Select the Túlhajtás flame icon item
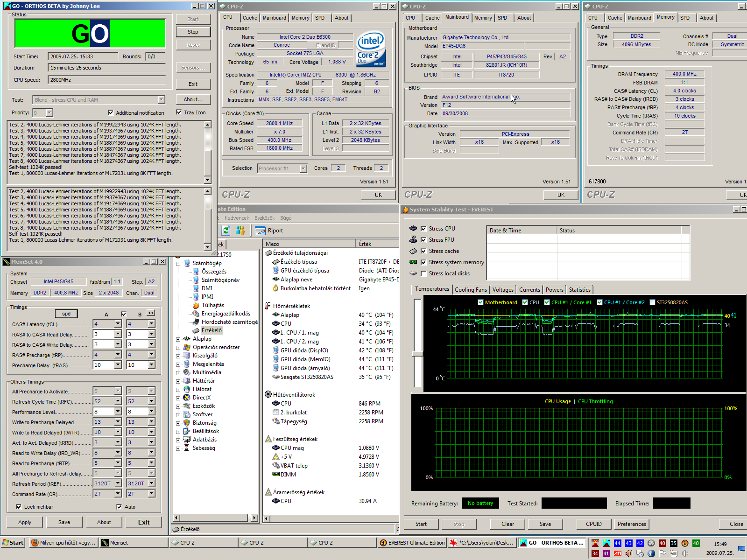747x560 pixels. (196, 305)
